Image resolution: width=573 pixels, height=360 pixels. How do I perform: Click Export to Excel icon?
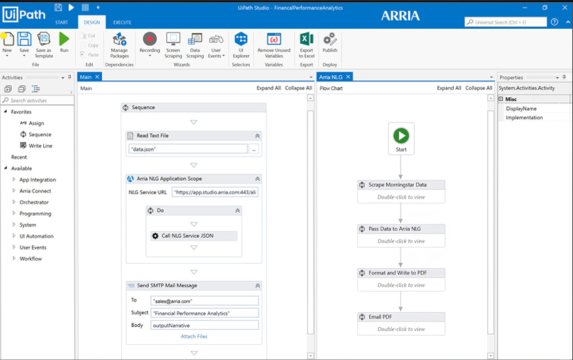coord(307,39)
